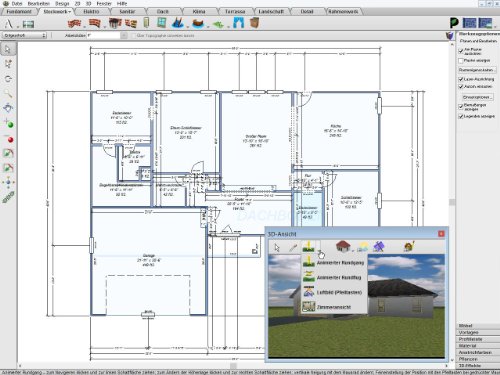
Task: Click the sun lighting icon in the 3D-Ansicht window
Action: pyautogui.click(x=362, y=247)
